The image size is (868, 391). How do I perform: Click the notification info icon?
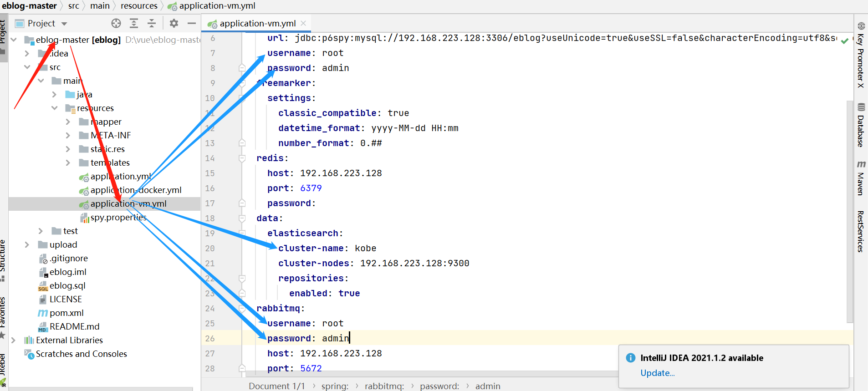631,358
